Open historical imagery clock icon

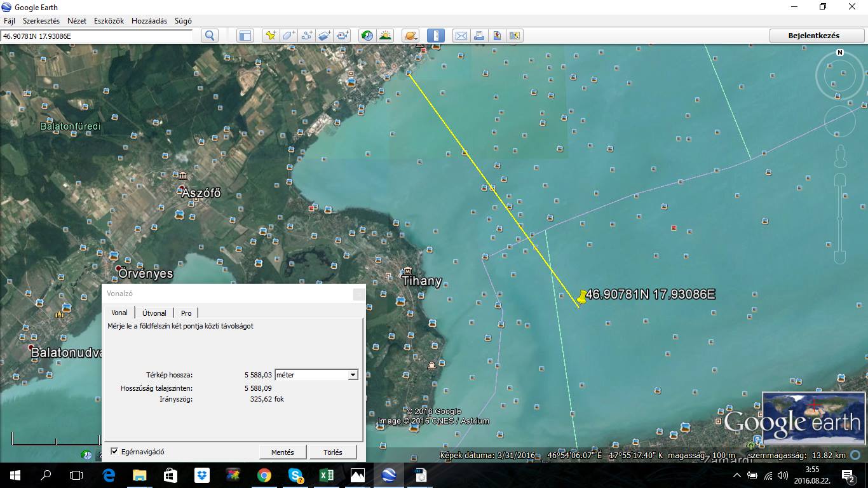pos(367,36)
